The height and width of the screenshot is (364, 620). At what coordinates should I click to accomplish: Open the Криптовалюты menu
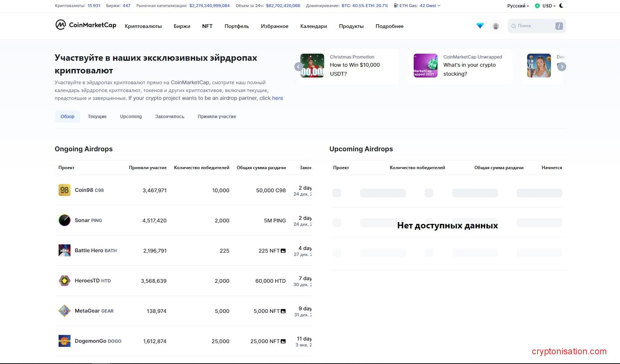[143, 26]
